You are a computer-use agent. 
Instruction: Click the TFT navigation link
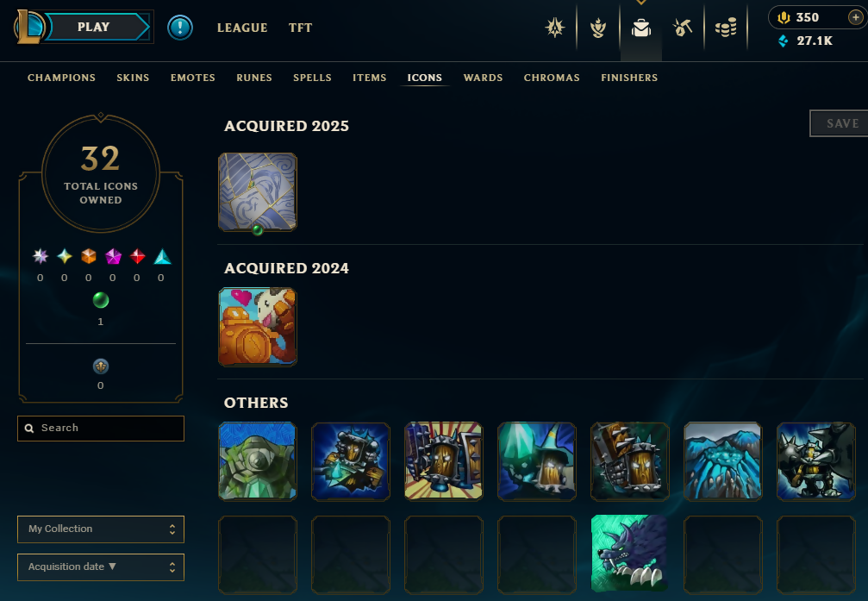tap(301, 28)
